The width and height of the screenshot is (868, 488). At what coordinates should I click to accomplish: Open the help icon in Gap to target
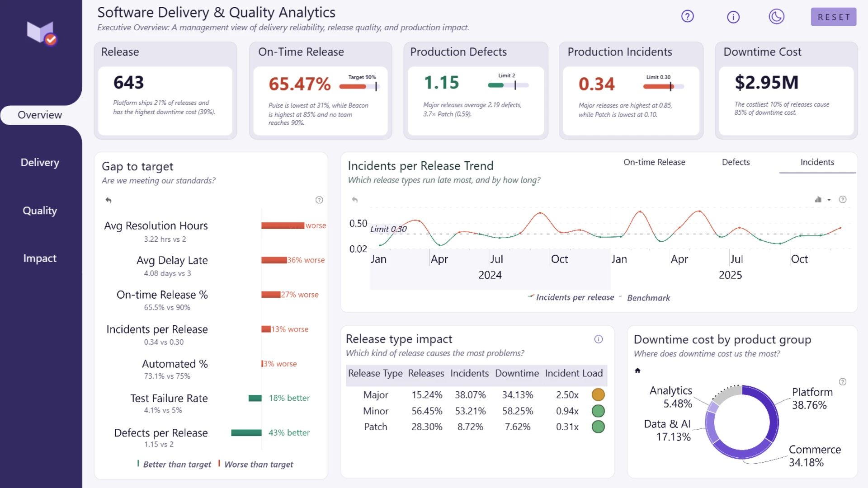tap(319, 200)
